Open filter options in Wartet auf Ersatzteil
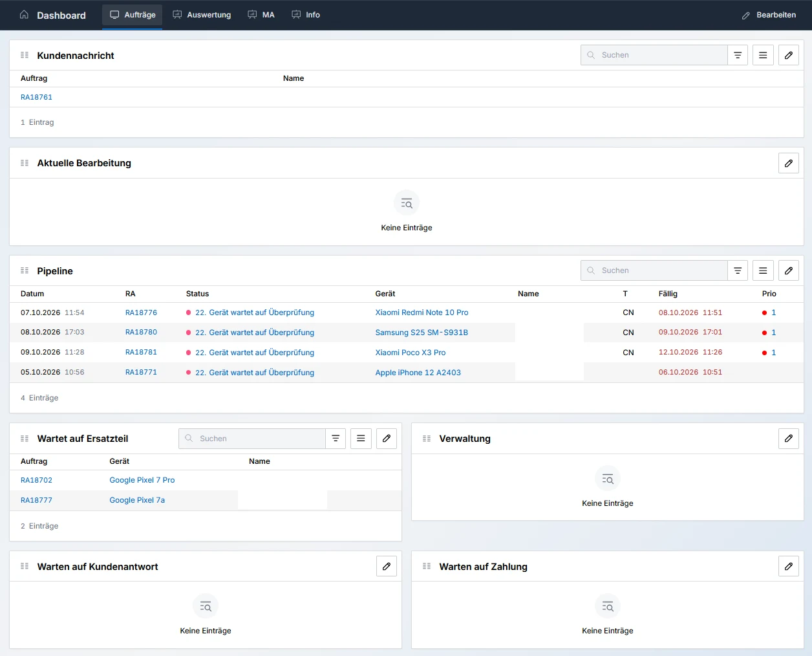This screenshot has height=656, width=812. (336, 438)
